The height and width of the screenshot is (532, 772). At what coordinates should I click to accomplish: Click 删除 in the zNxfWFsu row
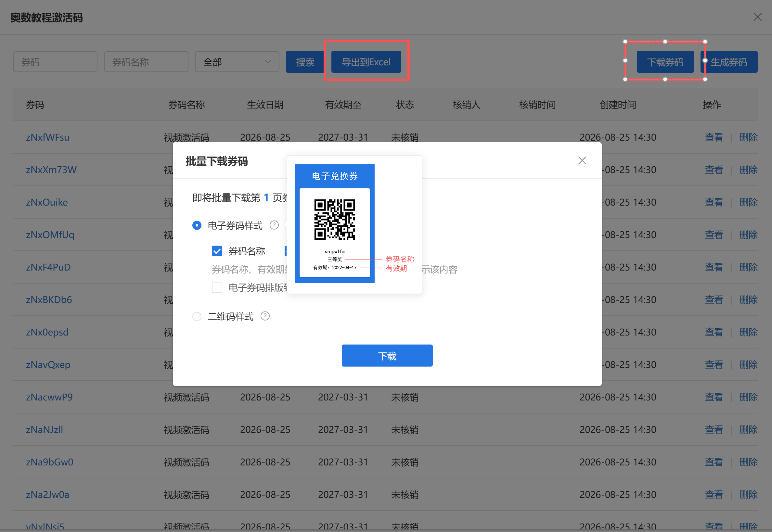[748, 137]
